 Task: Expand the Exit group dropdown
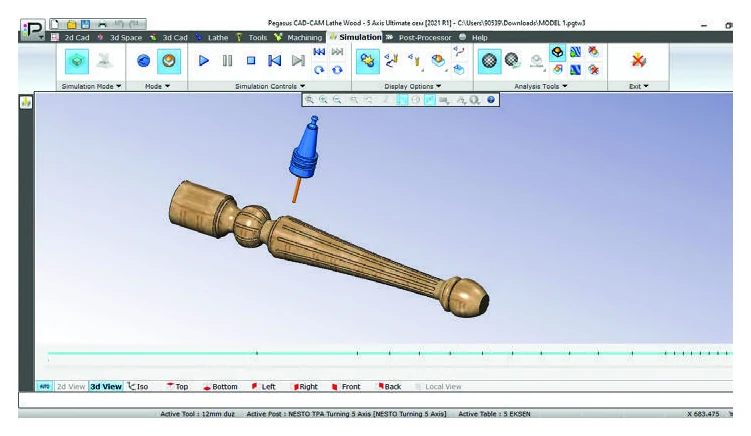tap(638, 86)
